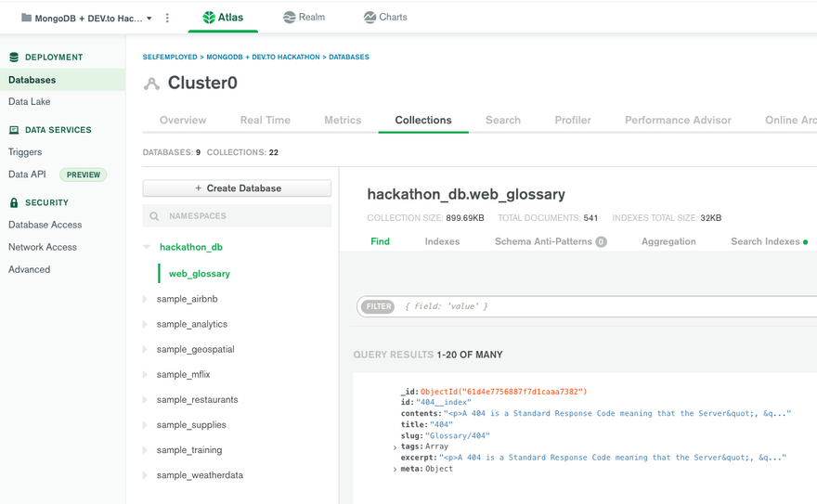Click the three-dot project options menu
Image resolution: width=817 pixels, height=504 pixels.
point(167,18)
